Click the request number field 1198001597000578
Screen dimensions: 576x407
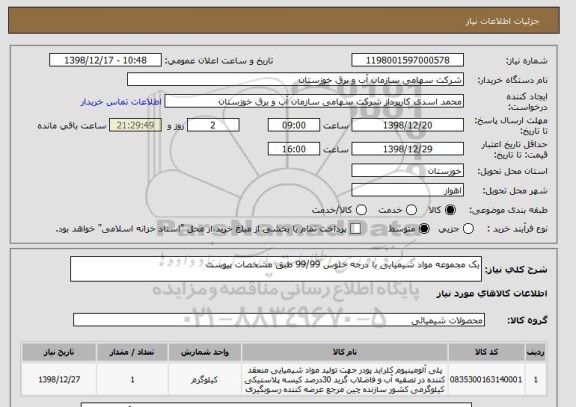pyautogui.click(x=407, y=60)
